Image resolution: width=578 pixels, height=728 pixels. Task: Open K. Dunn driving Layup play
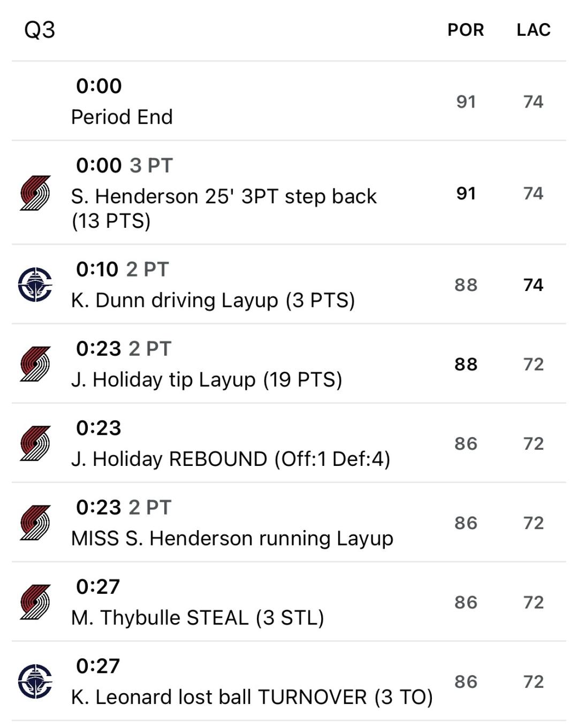click(x=213, y=301)
